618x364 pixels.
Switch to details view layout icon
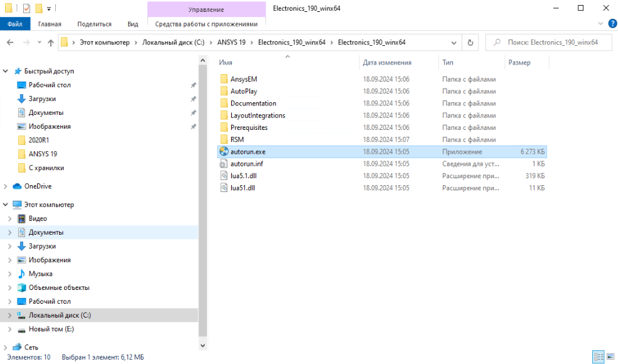[599, 357]
